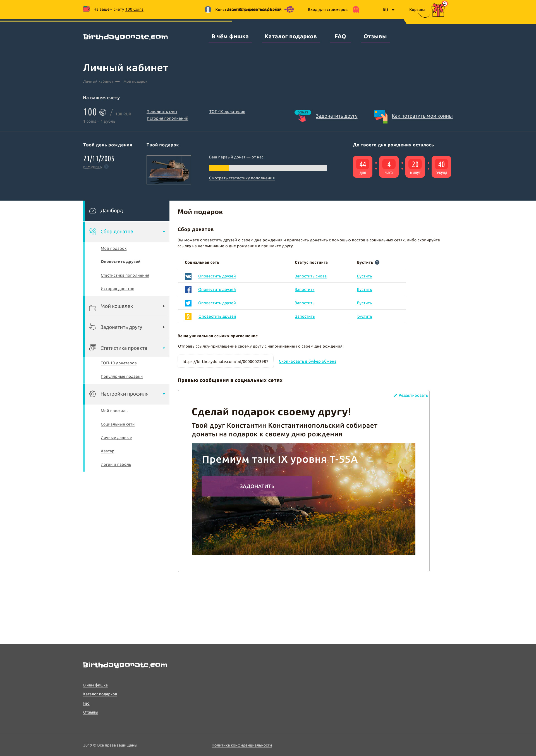Click Каталог подарков in the footer

point(100,694)
